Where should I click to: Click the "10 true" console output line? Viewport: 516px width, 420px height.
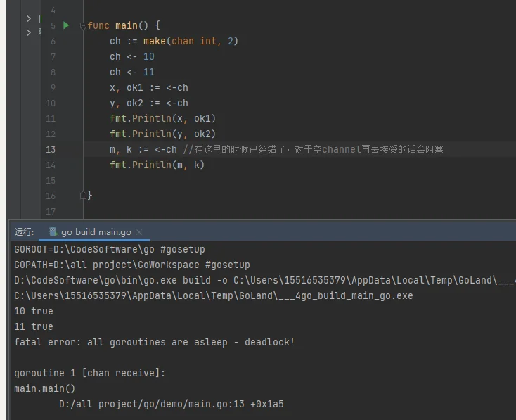click(x=33, y=311)
